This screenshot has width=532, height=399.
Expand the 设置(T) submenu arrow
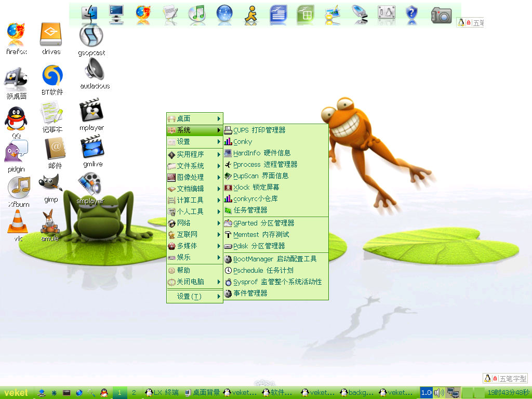pos(219,297)
